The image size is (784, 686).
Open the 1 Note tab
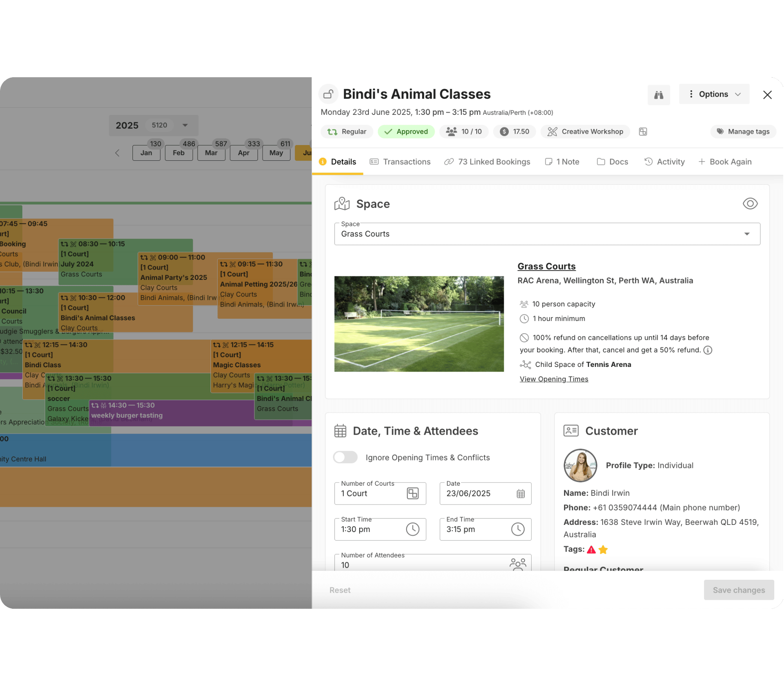[562, 162]
